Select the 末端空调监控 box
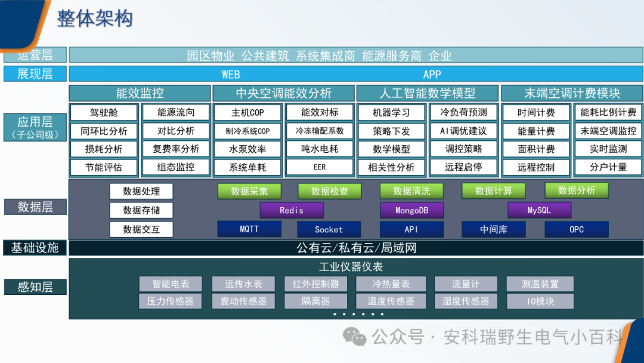Image resolution: width=644 pixels, height=363 pixels. [608, 131]
